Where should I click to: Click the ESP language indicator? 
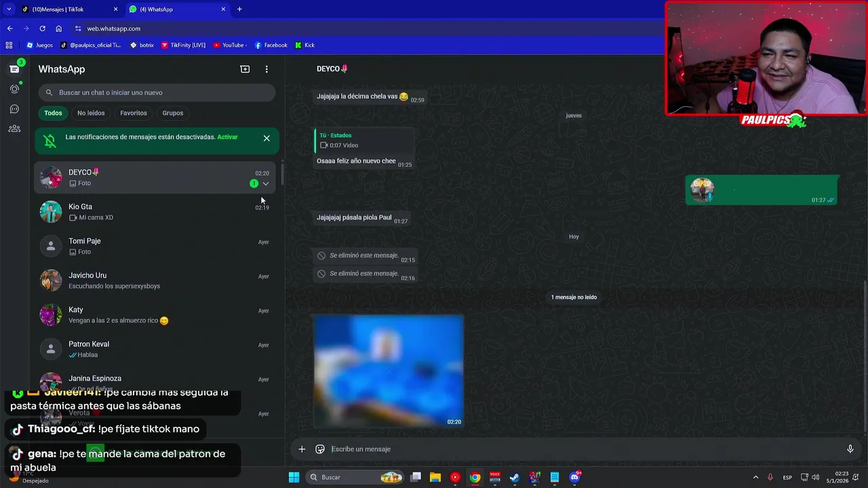[787, 477]
